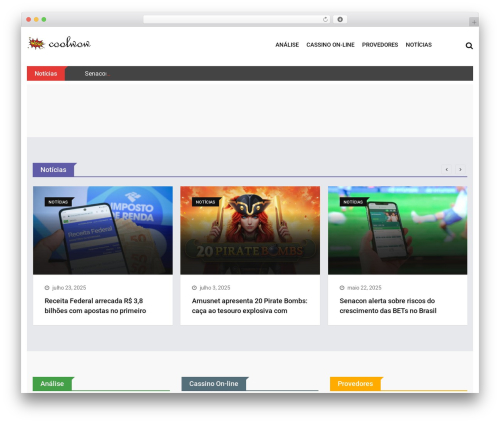Open ANÁLISE menu item

coord(287,45)
